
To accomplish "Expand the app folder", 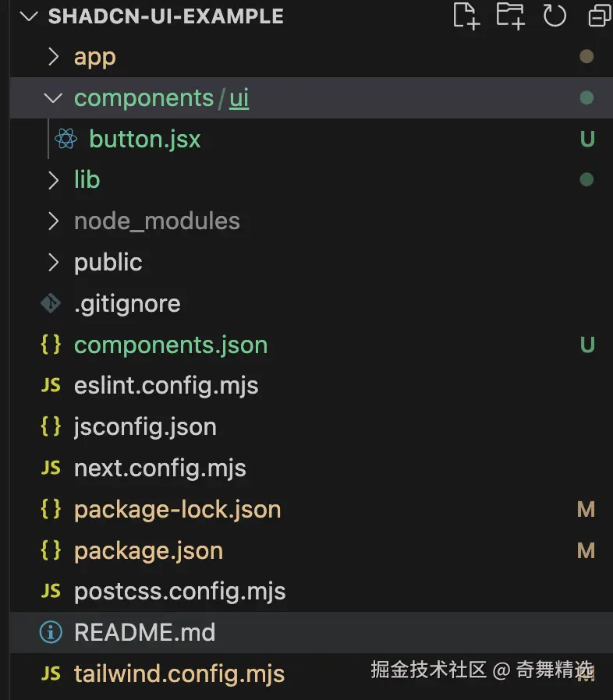I will pos(53,57).
